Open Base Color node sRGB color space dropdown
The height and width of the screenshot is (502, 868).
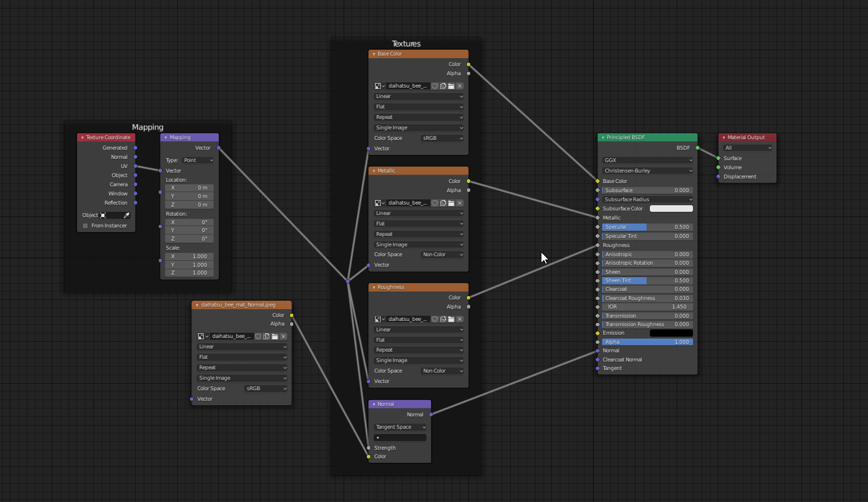click(x=442, y=138)
